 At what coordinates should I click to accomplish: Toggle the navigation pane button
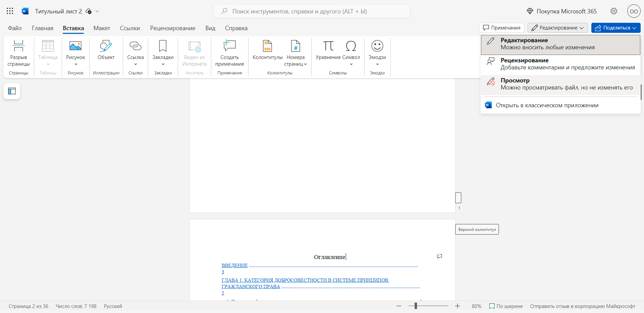coord(12,91)
